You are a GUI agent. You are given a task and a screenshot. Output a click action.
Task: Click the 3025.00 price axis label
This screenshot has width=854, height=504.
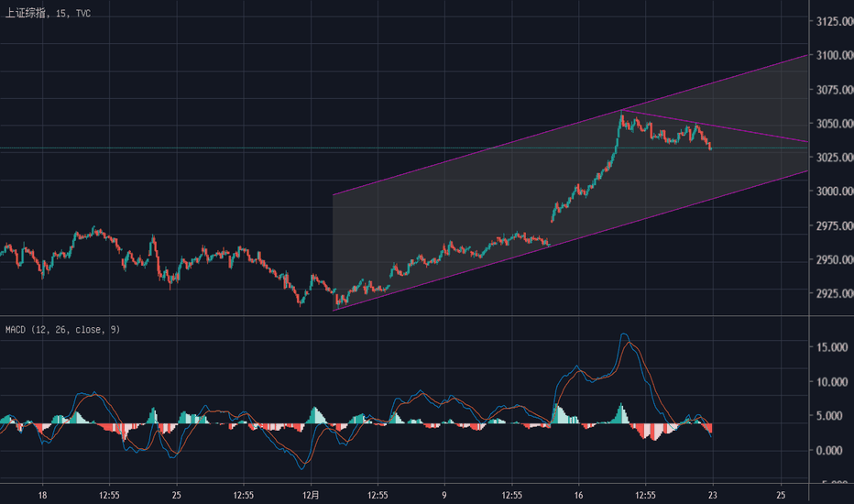point(835,158)
